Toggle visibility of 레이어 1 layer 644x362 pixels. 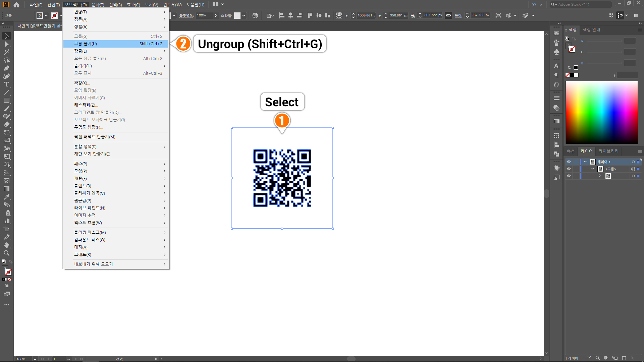(x=569, y=162)
